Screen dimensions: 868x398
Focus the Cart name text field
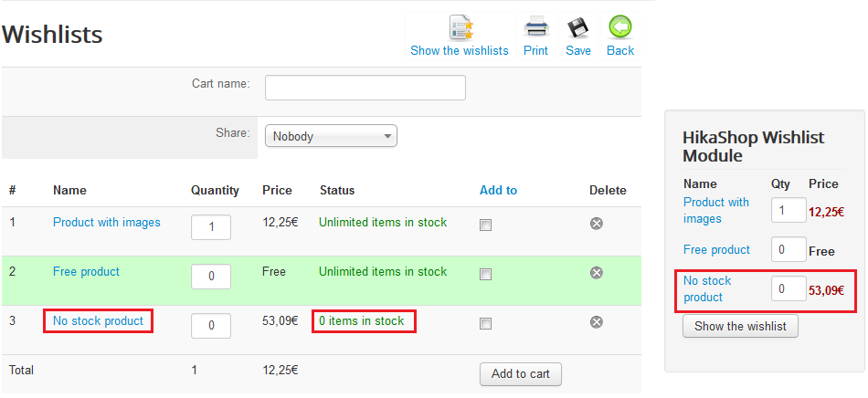point(365,88)
